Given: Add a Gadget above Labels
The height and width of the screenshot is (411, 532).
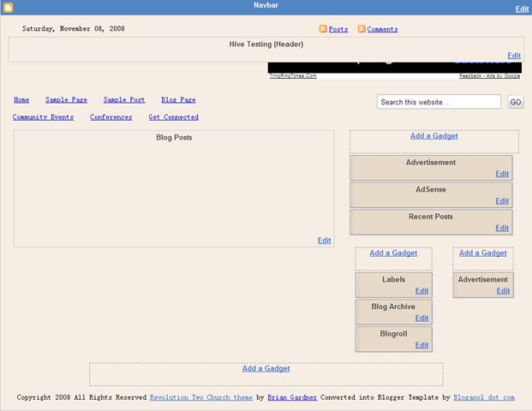Looking at the screenshot, I should [393, 253].
